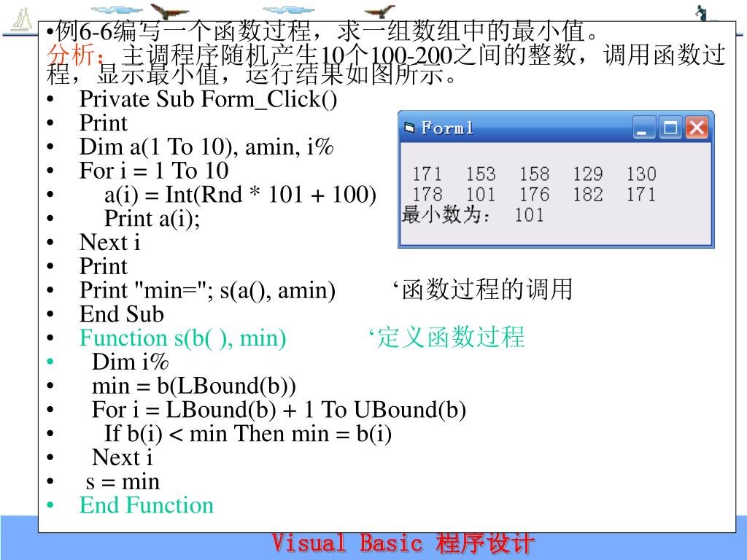747x560 pixels.
Task: Click the Form1 window icon
Action: 409,127
